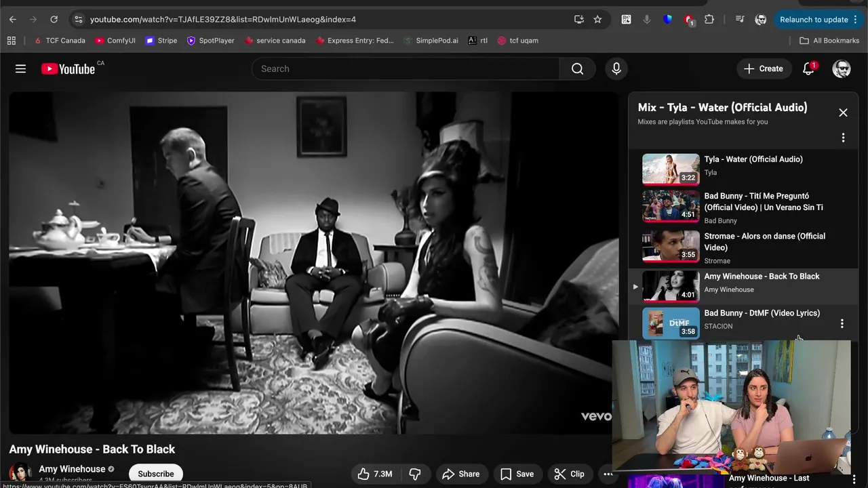Click the Stromae channel name in the mix
This screenshot has height=488, width=868.
(717, 261)
